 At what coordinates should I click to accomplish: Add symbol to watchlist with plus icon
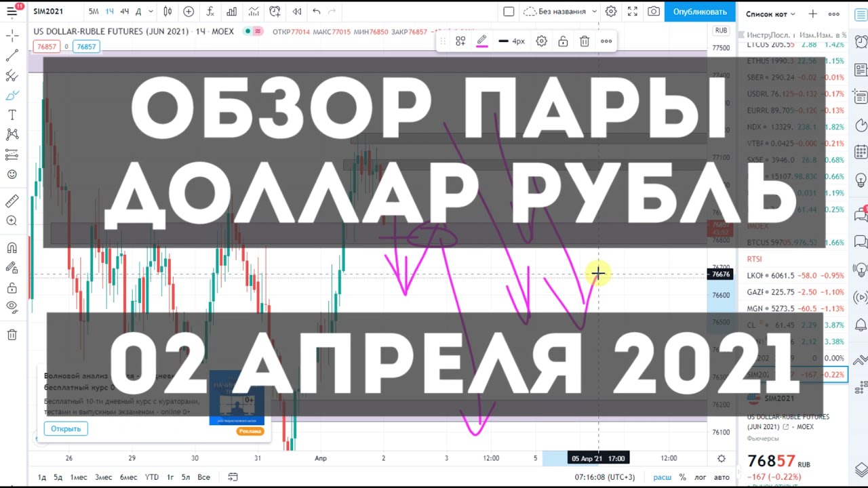click(x=813, y=14)
